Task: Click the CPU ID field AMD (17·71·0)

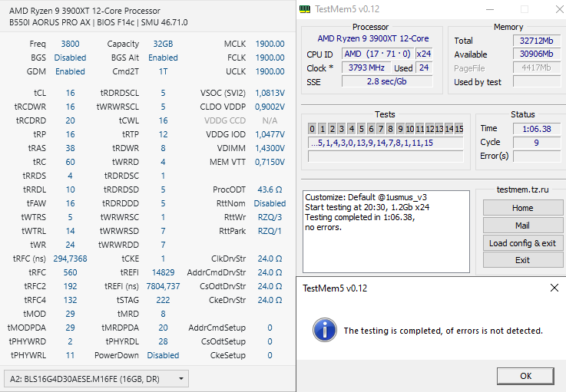Action: pyautogui.click(x=377, y=54)
